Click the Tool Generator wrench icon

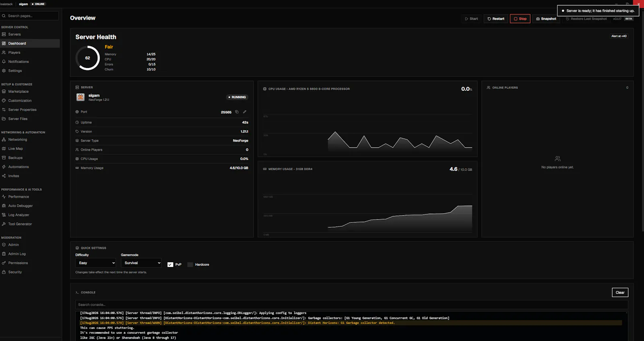point(4,224)
